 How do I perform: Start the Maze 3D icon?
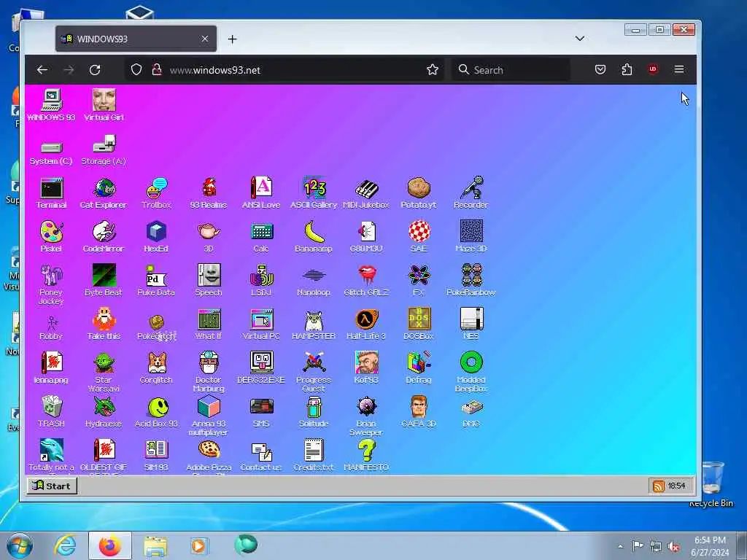point(471,237)
